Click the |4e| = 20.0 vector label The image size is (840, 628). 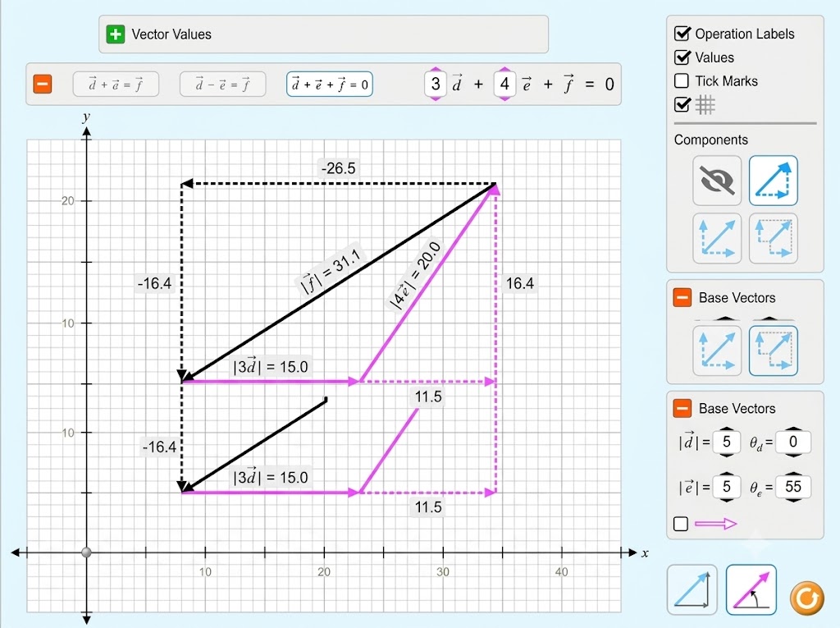click(x=414, y=276)
